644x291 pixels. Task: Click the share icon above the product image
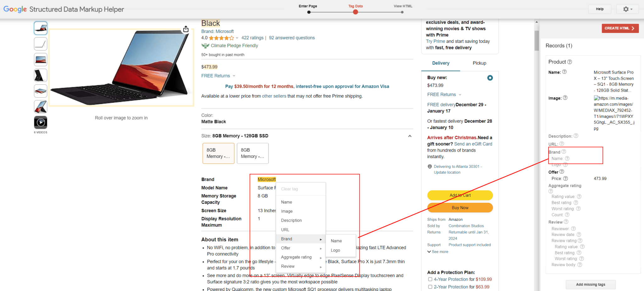point(186,29)
